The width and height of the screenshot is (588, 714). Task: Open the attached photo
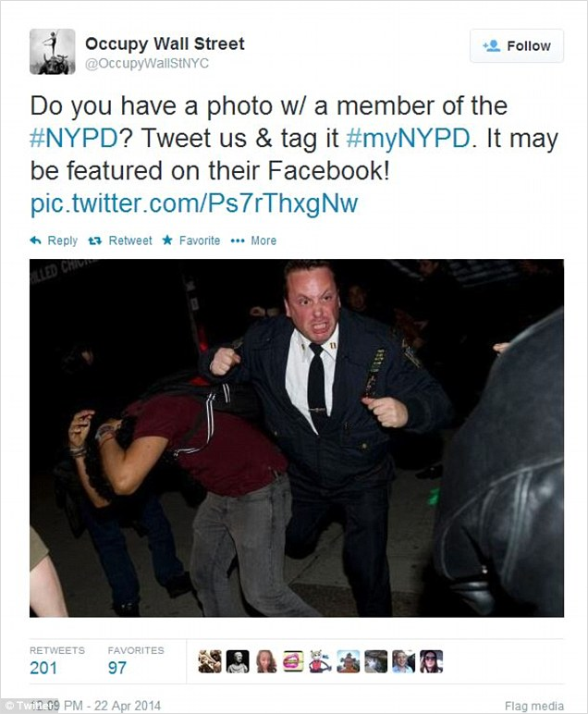296,437
